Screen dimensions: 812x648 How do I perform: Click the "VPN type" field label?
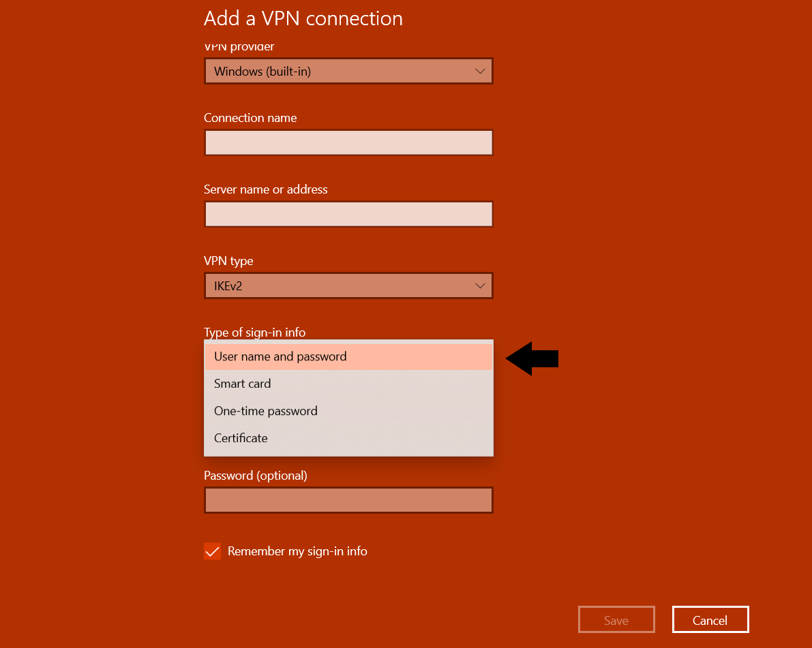click(228, 261)
